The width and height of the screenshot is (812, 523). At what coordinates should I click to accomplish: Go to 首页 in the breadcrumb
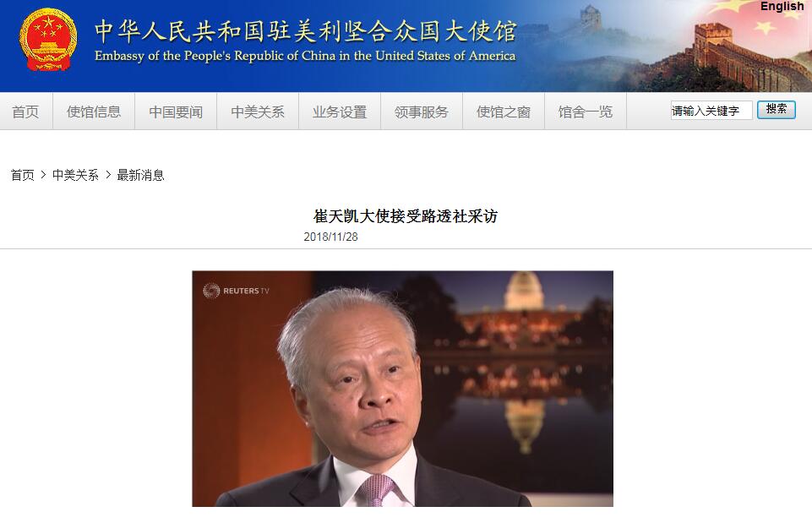point(22,175)
